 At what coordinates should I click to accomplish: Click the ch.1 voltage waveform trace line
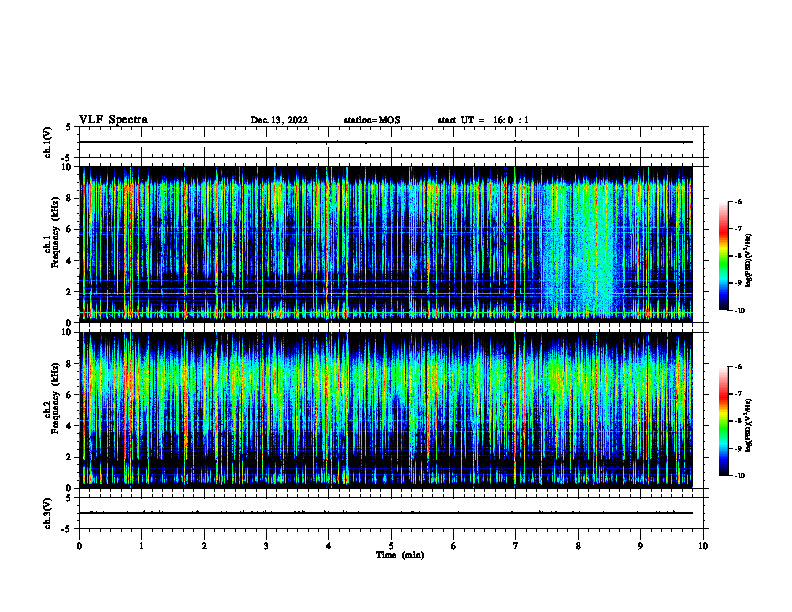[386, 142]
